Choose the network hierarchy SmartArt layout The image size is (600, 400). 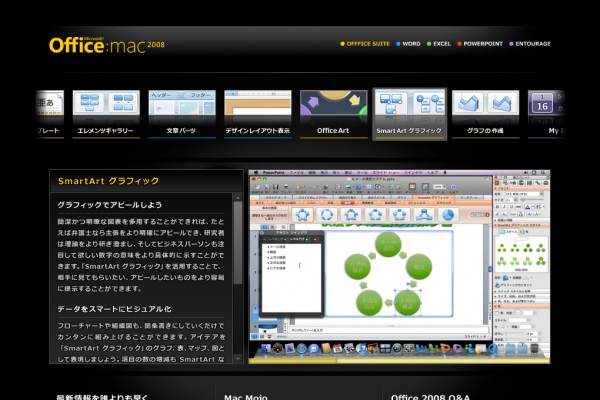coord(424,215)
